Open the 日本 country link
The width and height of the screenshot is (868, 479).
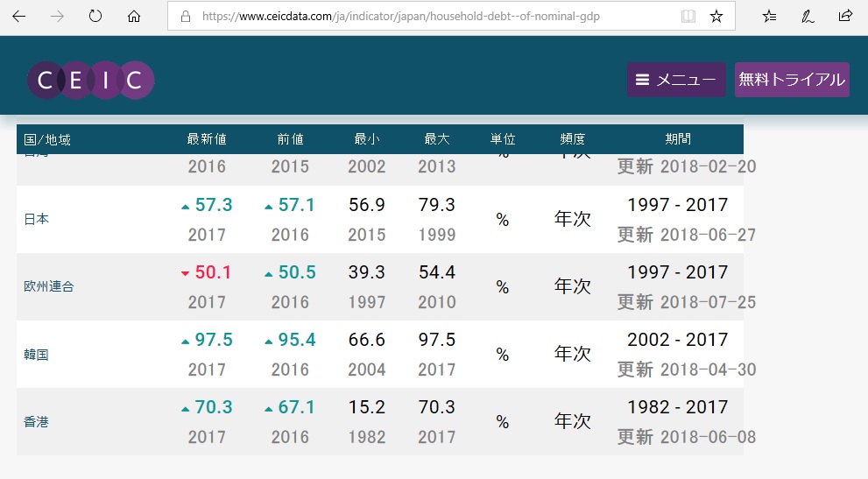point(36,219)
